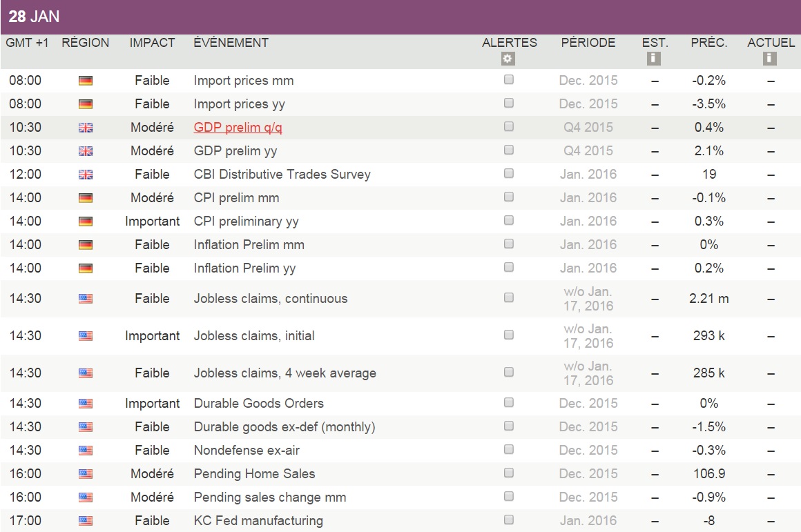The width and height of the screenshot is (801, 532).
Task: Click UK flag beside CBI Distributive Trades Survey
Action: pos(86,175)
